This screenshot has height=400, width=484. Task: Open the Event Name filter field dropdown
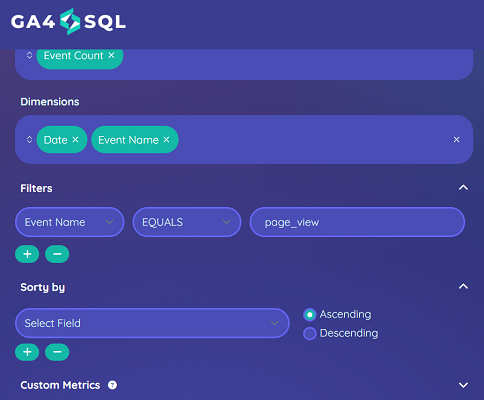coord(70,222)
